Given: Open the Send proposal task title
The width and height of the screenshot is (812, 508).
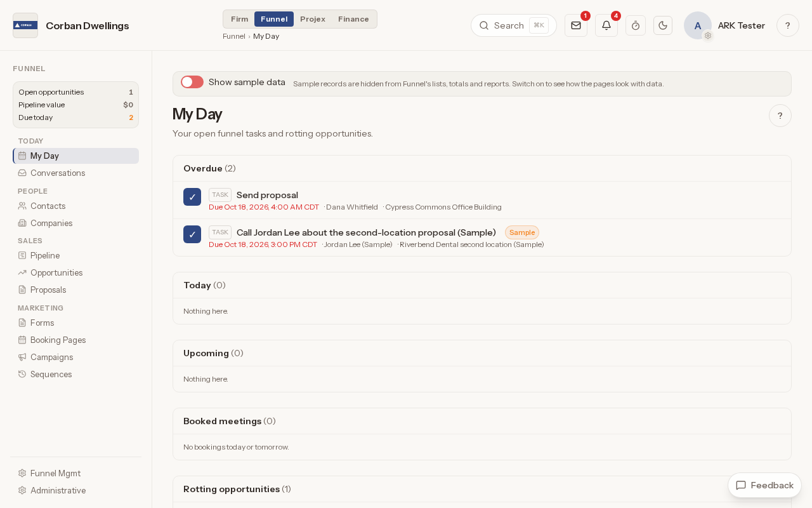Looking at the screenshot, I should pyautogui.click(x=267, y=195).
